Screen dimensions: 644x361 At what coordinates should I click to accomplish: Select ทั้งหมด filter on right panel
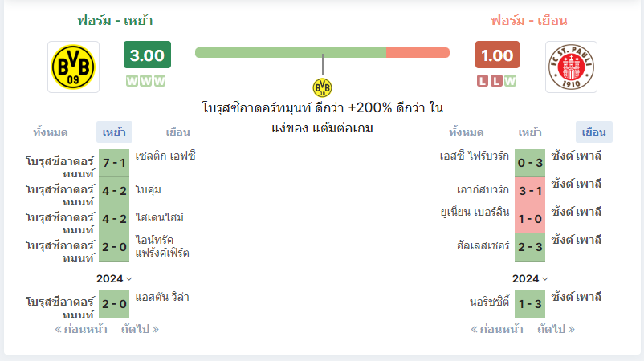point(467,132)
